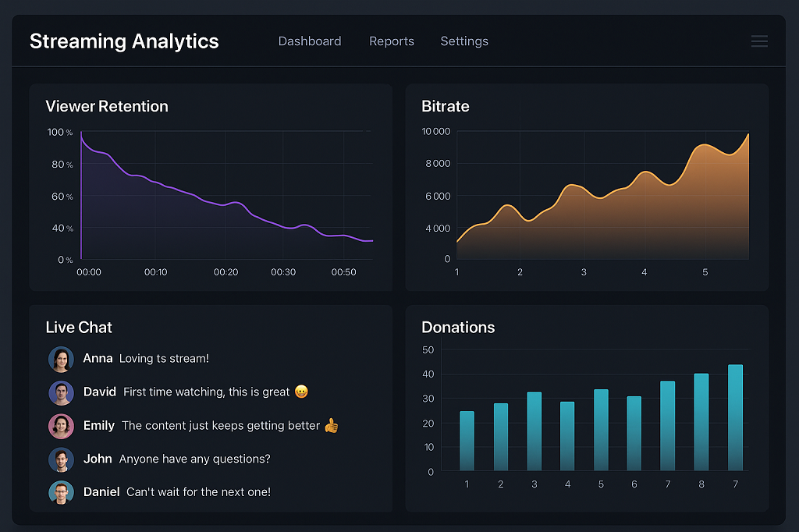Click the thumbs-up emoji in Emily's message
This screenshot has width=799, height=532.
click(x=332, y=425)
